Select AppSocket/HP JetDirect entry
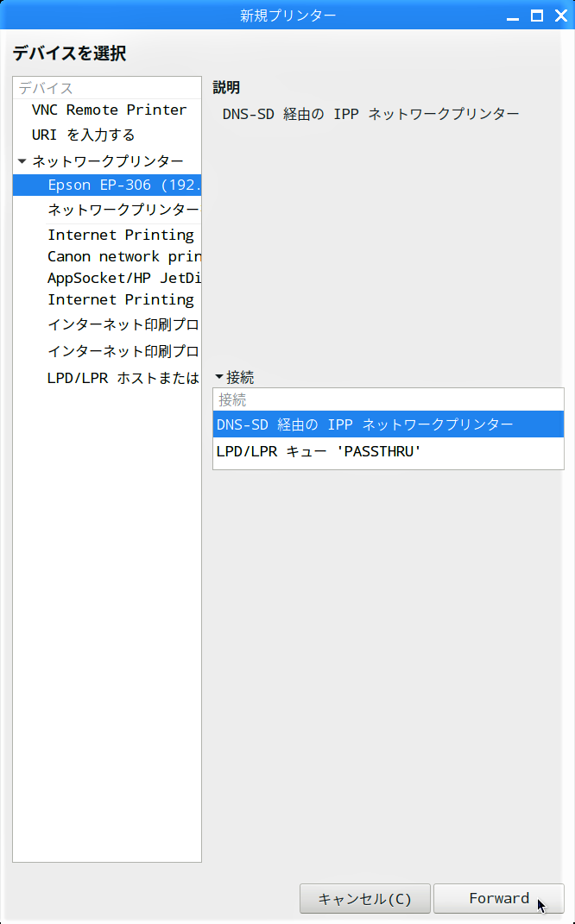The height and width of the screenshot is (924, 575). [107, 278]
